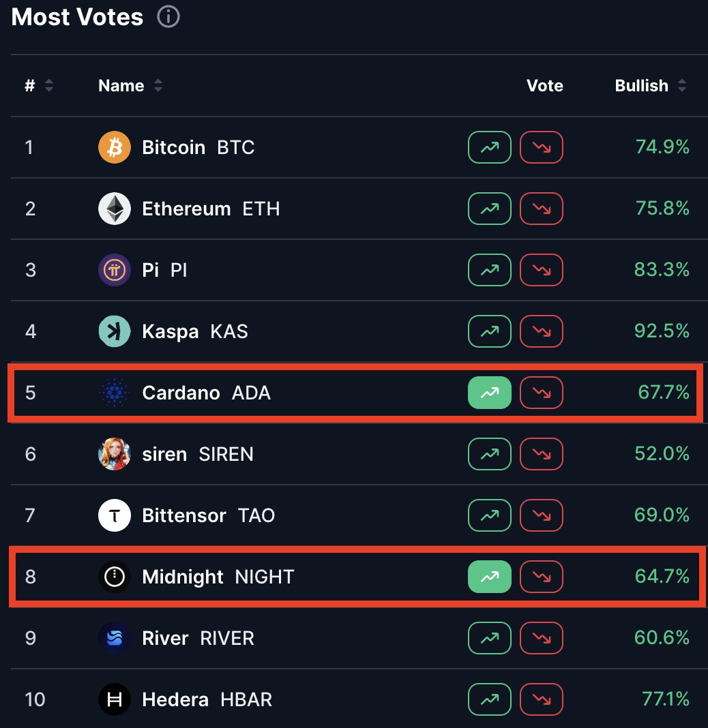
Task: Click the Bittensor TAO logo
Action: pos(115,515)
